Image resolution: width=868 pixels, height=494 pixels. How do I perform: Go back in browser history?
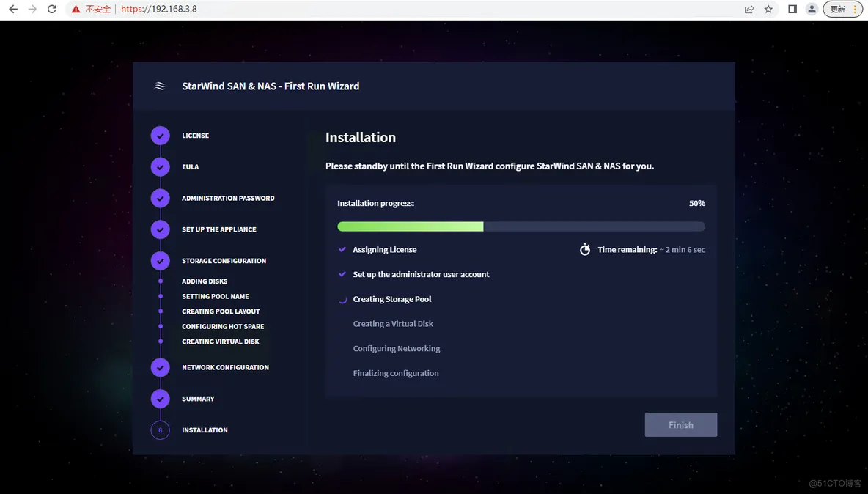click(x=13, y=9)
